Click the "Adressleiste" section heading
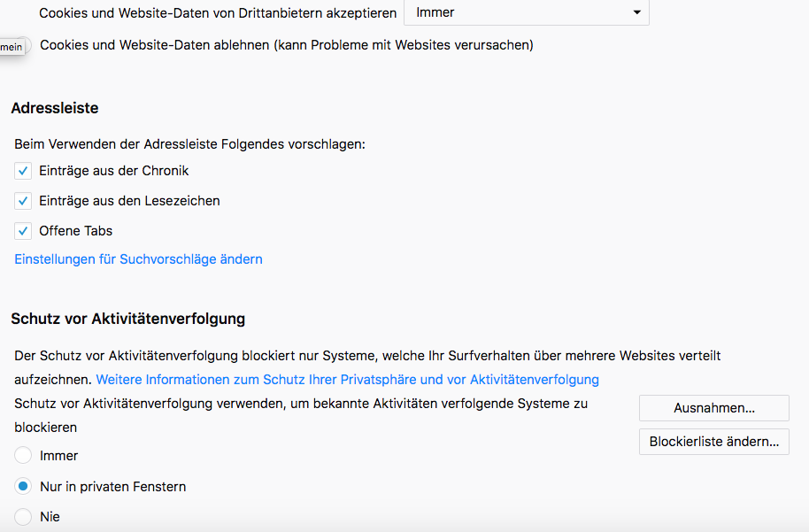This screenshot has height=532, width=809. coord(55,108)
